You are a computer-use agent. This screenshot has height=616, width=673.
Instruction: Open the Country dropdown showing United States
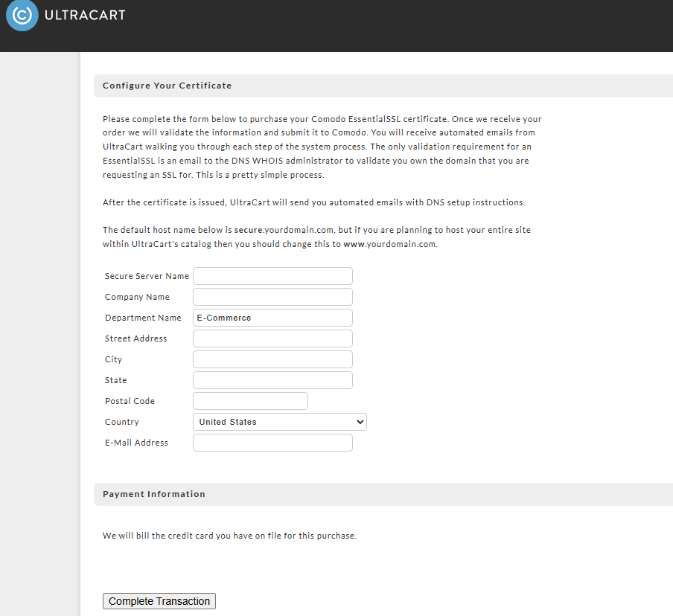click(x=280, y=422)
